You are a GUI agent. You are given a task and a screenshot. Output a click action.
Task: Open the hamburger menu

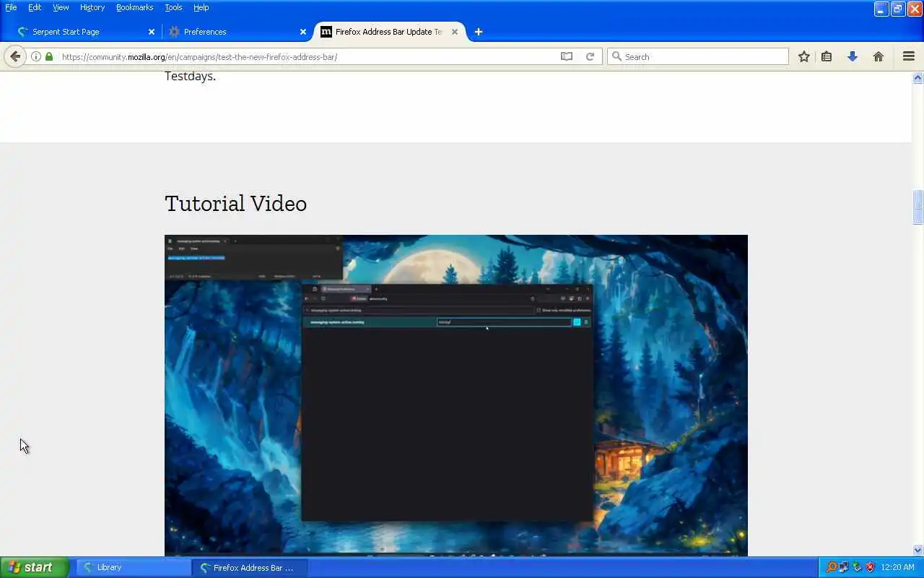click(909, 56)
